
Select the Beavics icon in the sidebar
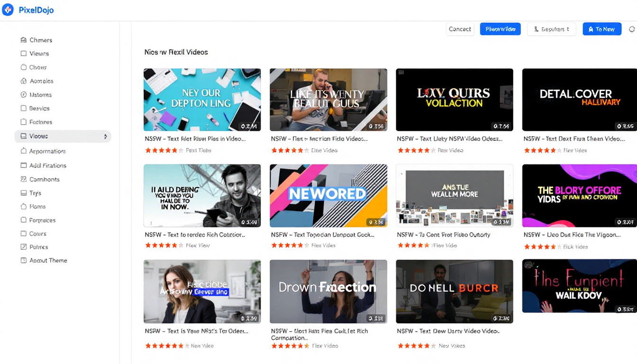coord(23,108)
